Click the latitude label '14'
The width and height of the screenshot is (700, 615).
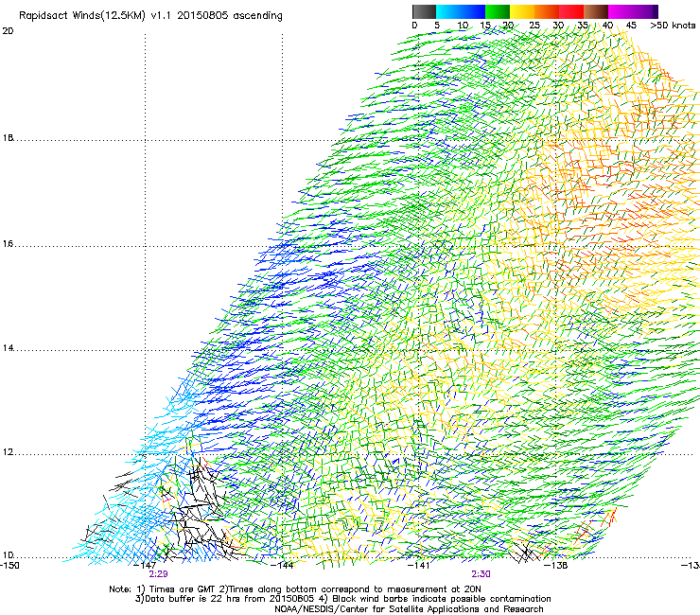[8, 348]
